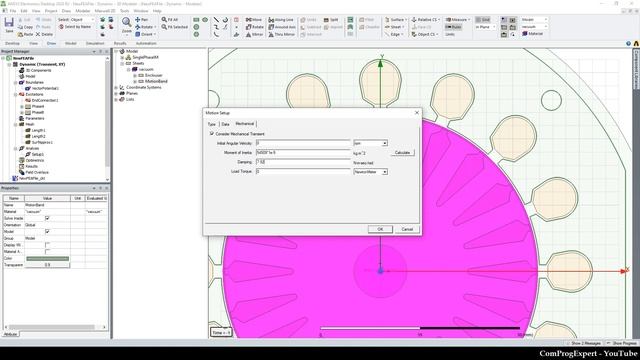Image resolution: width=640 pixels, height=360 pixels.
Task: Select the Draw rectangle tool
Action: click(196, 20)
